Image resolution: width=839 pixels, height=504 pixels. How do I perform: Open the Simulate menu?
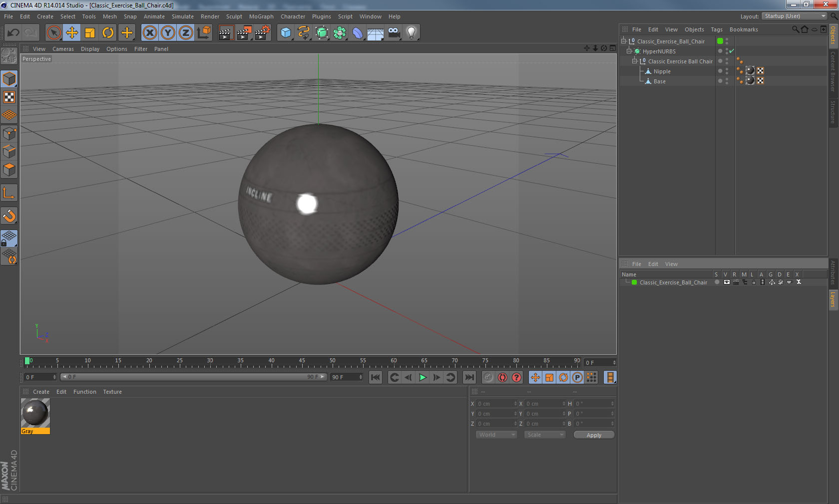pyautogui.click(x=183, y=16)
